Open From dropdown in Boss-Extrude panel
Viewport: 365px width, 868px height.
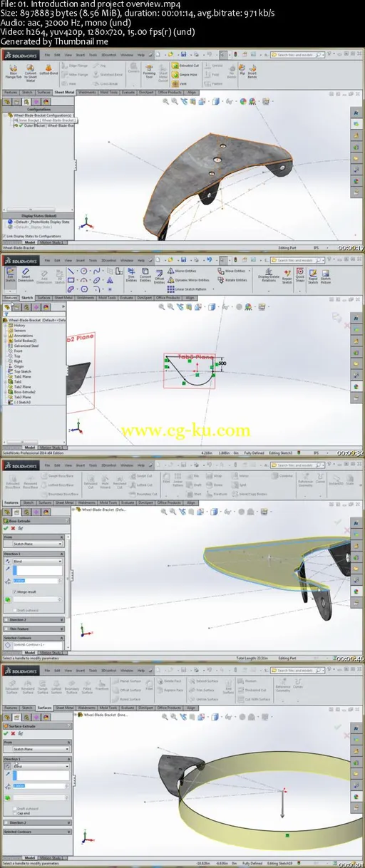[36, 544]
